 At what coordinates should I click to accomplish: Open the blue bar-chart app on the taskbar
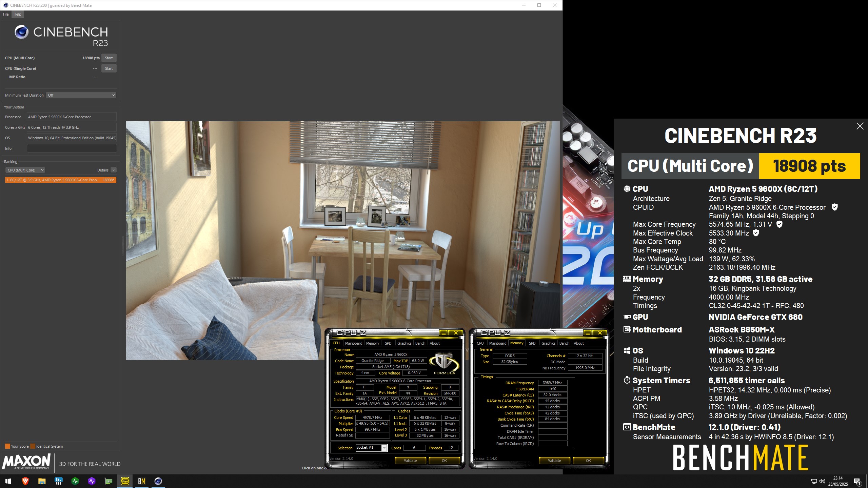[x=58, y=481]
